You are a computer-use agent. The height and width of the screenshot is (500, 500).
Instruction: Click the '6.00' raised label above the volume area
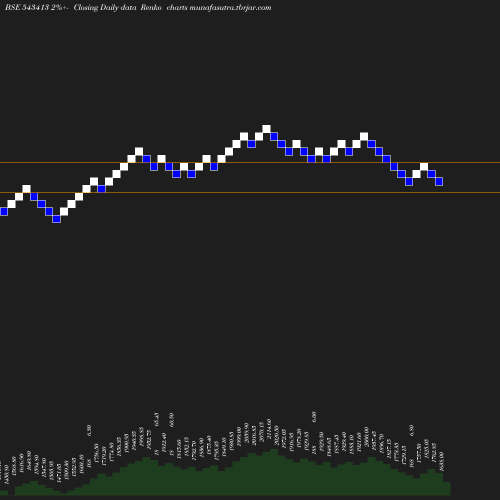click(x=314, y=417)
